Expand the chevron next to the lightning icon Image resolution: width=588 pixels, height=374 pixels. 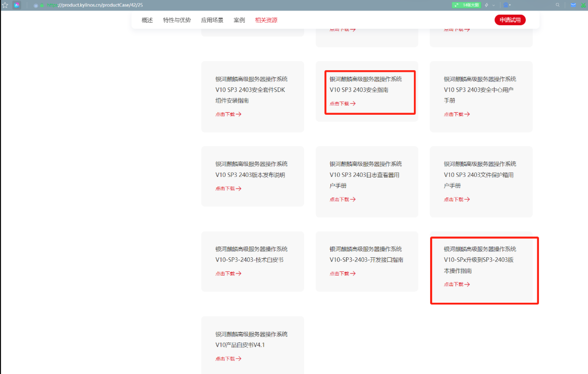click(493, 5)
